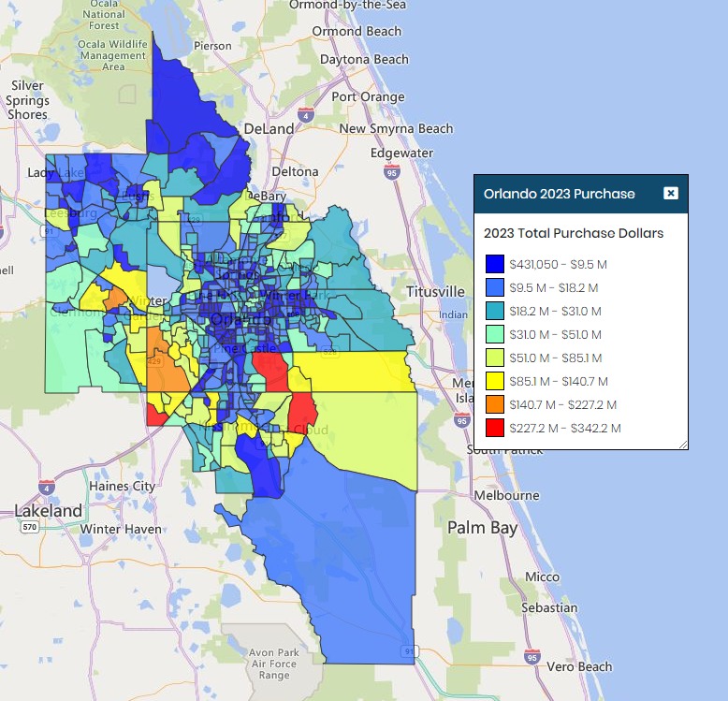
Task: Click the $31.0 M - $51.0 M legend label
Action: 555,335
